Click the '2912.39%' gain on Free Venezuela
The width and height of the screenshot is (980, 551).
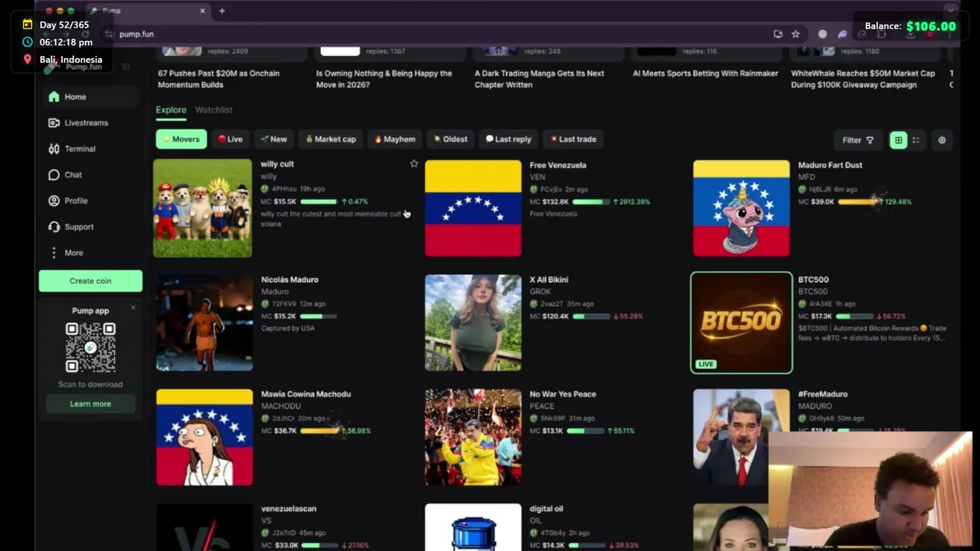[x=631, y=202]
